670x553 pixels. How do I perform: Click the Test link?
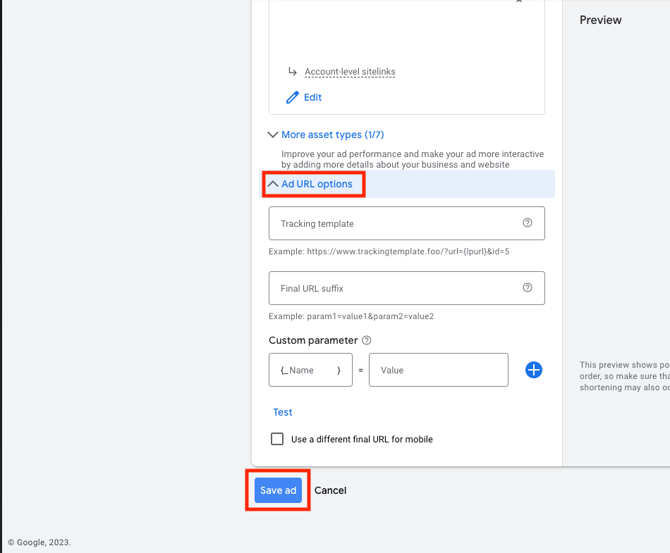[x=283, y=412]
